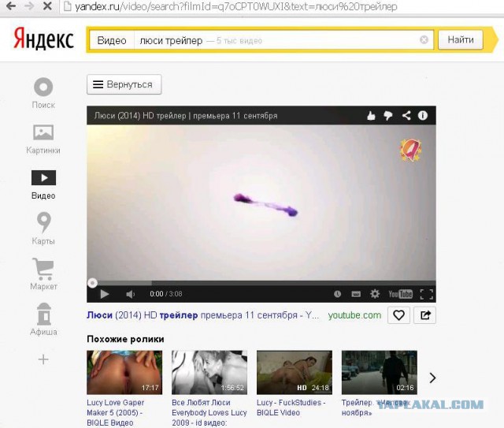Open similar video thumbnail lasting 1:56:52
The width and height of the screenshot is (504, 428).
(x=209, y=372)
